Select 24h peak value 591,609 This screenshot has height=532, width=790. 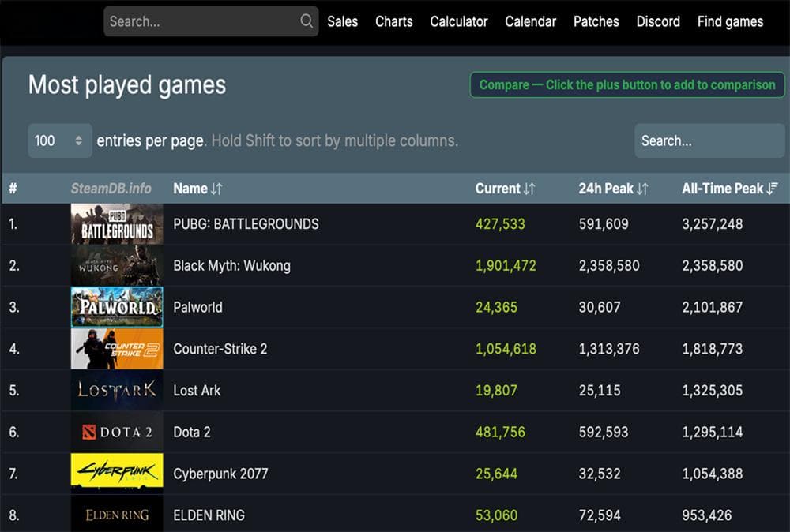click(x=604, y=224)
